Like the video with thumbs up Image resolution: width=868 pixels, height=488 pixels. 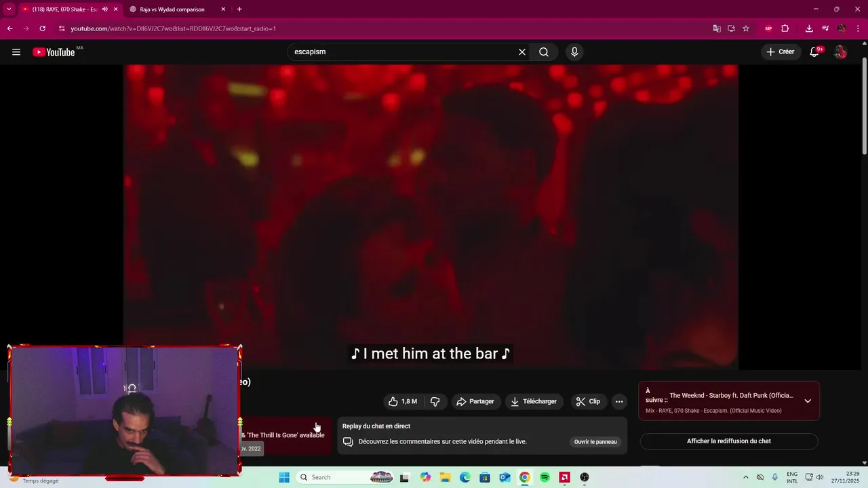403,401
